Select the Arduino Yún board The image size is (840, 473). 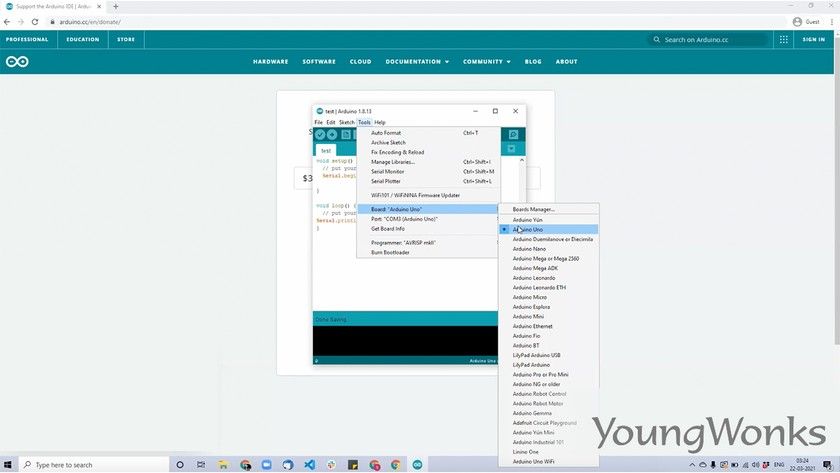[549, 220]
